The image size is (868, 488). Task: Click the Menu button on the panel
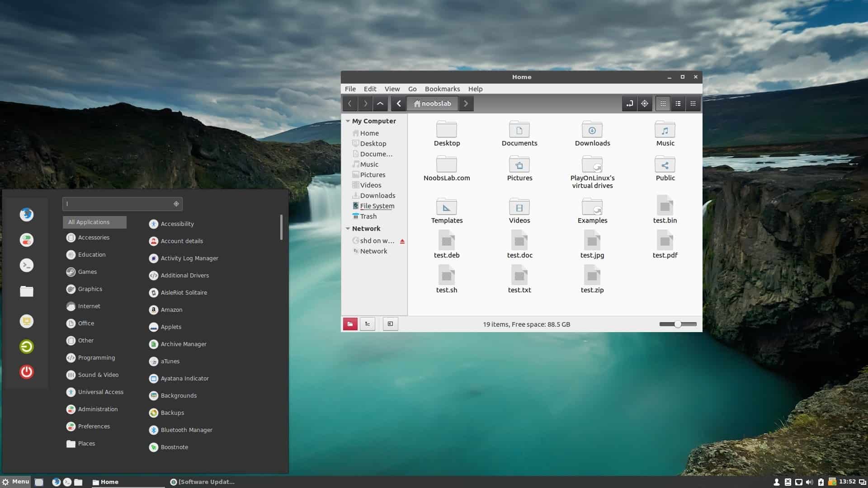(x=15, y=482)
